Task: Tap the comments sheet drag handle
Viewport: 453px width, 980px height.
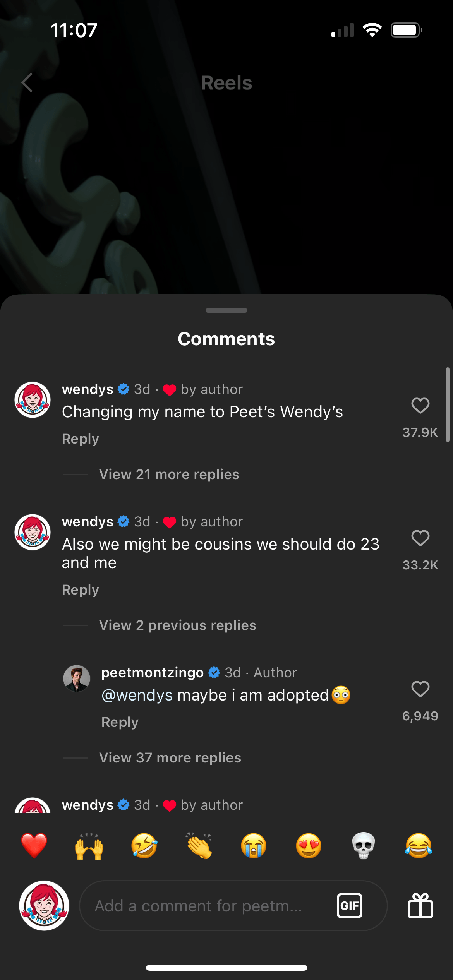Action: point(226,310)
